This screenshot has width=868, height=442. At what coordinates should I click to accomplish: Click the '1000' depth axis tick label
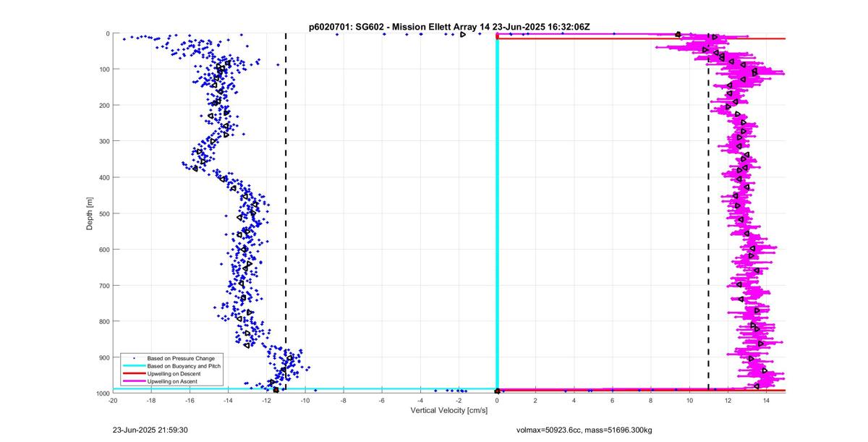click(102, 394)
